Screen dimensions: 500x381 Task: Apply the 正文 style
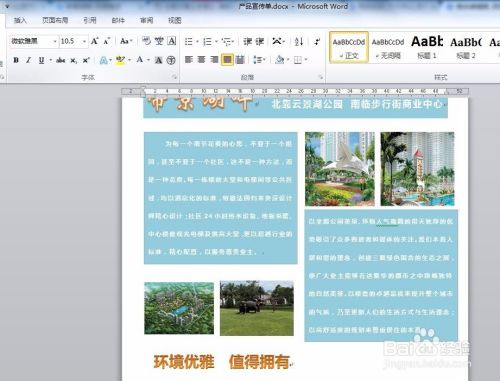pos(349,47)
